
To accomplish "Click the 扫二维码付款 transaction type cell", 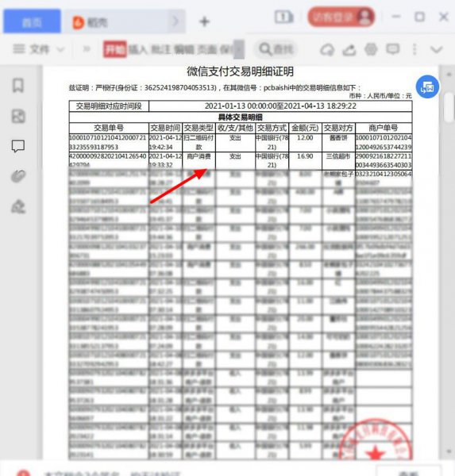I will click(x=199, y=142).
